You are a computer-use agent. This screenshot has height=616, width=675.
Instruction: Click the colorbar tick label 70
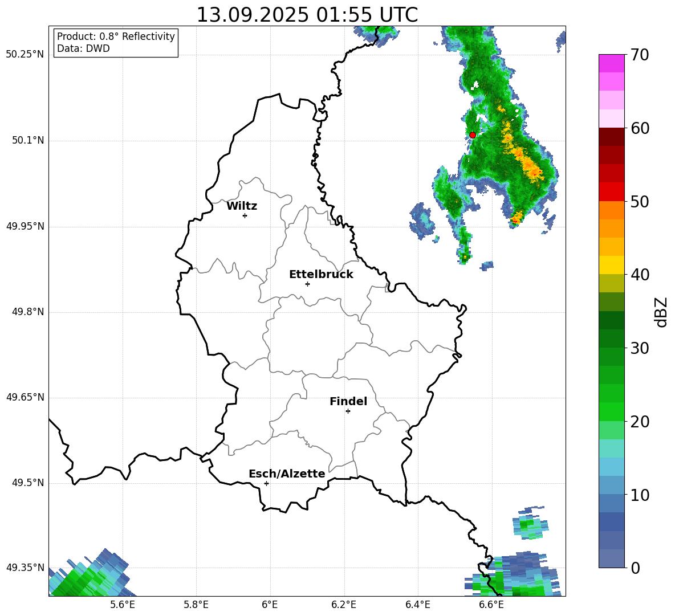640,55
